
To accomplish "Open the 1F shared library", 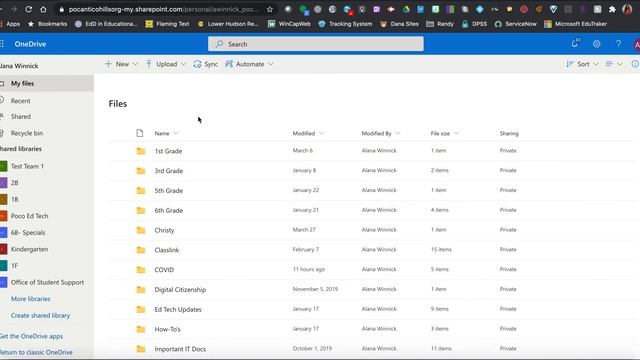I will (15, 266).
